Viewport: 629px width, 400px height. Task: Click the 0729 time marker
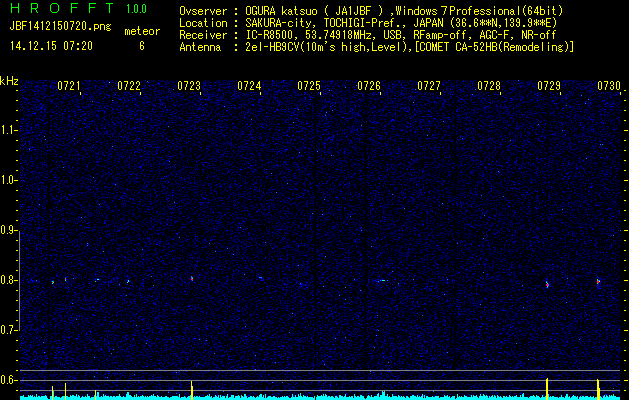[549, 86]
